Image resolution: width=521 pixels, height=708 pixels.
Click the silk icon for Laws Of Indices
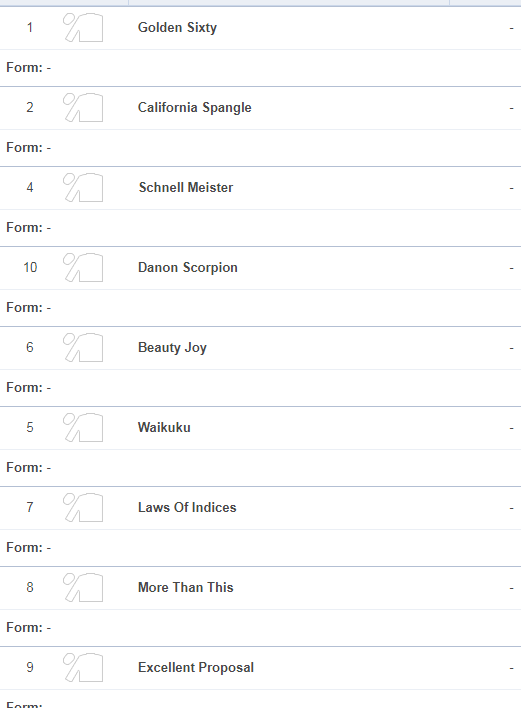(x=83, y=507)
